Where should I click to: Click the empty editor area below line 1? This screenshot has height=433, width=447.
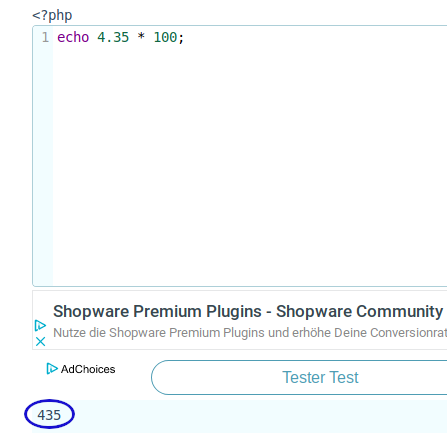coord(250,167)
